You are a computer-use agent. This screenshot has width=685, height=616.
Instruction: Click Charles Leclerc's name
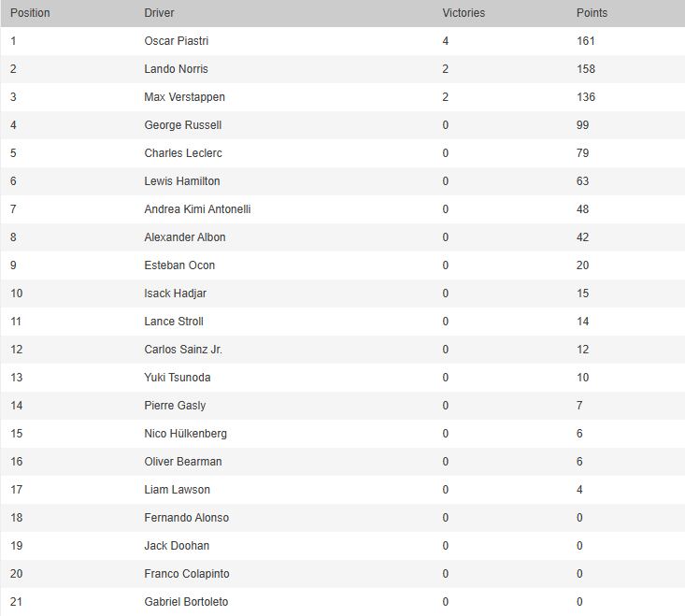pyautogui.click(x=182, y=153)
